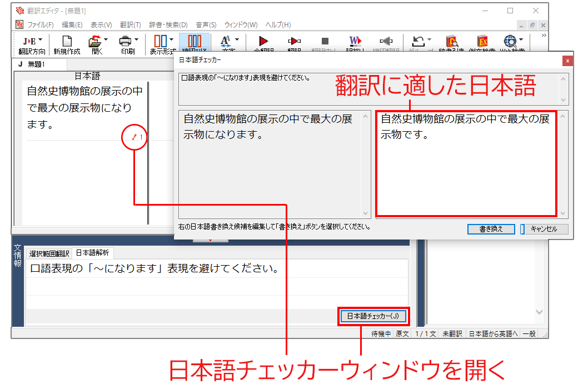The height and width of the screenshot is (389, 588).
Task: Click the 印刷 printer icon
Action: (x=125, y=41)
